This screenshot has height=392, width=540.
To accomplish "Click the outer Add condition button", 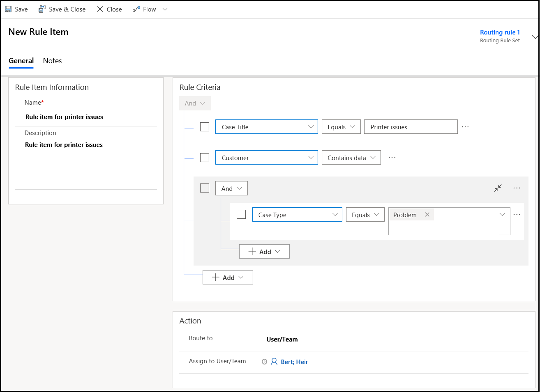I will [x=228, y=277].
